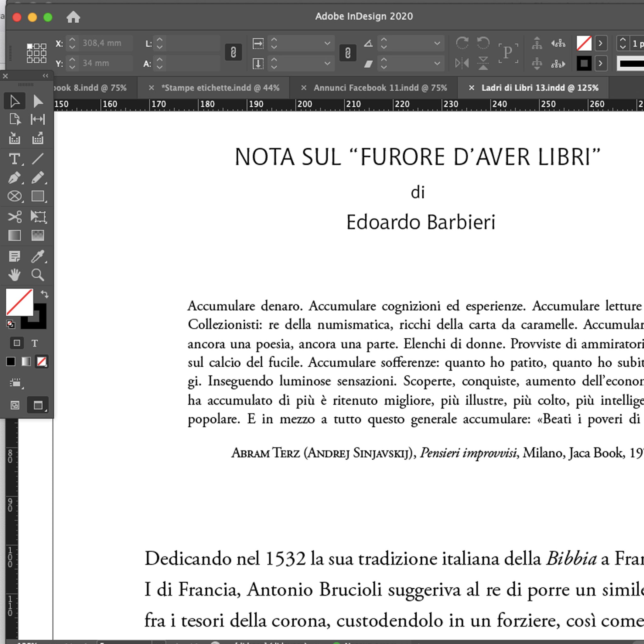Close the Annunci Facebook 11.indd tab

click(304, 88)
